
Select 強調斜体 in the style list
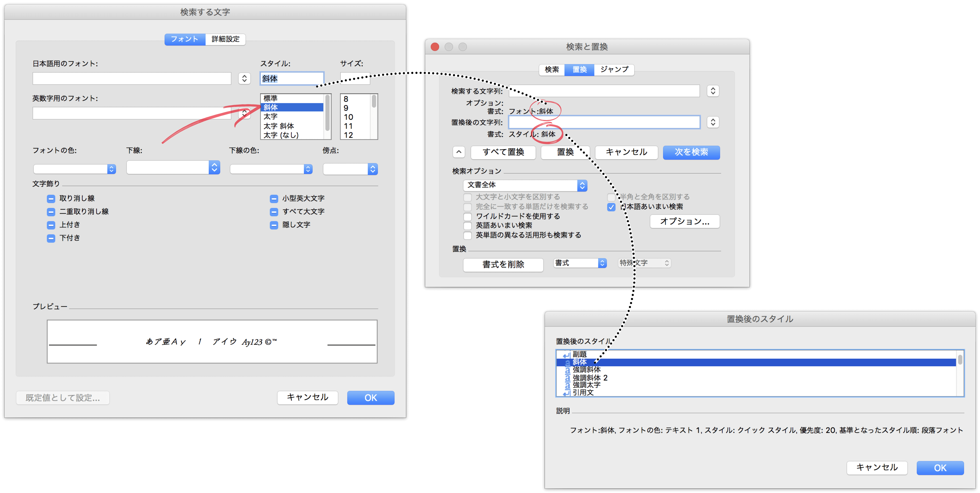pos(756,370)
